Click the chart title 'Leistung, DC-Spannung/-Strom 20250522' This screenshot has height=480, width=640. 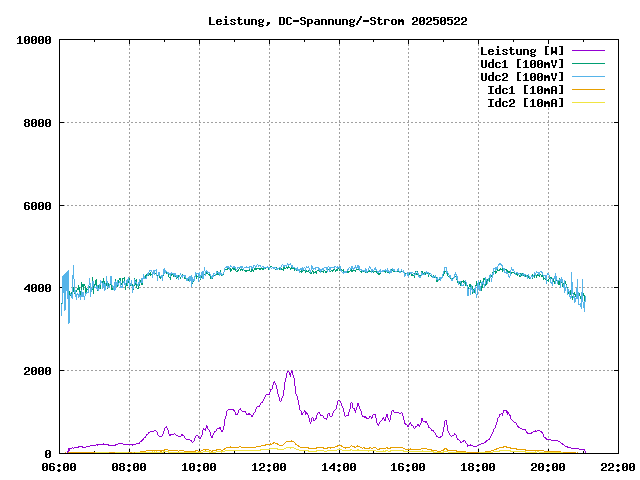point(337,21)
